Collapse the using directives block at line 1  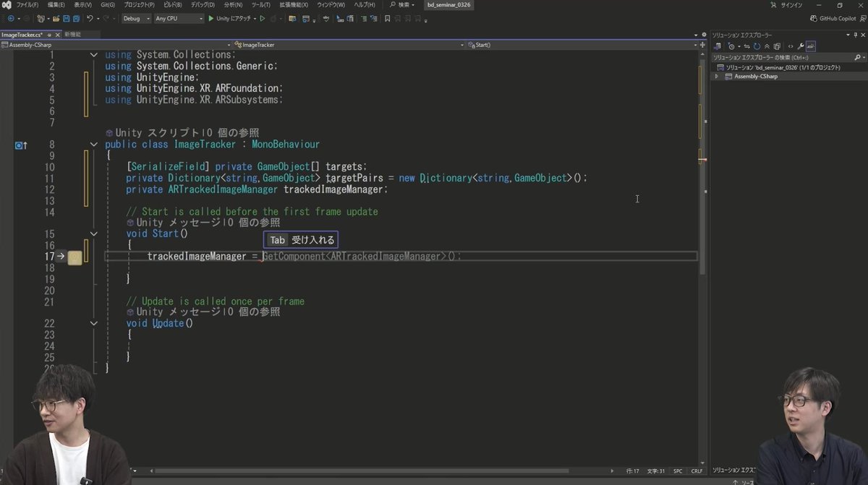pos(94,55)
